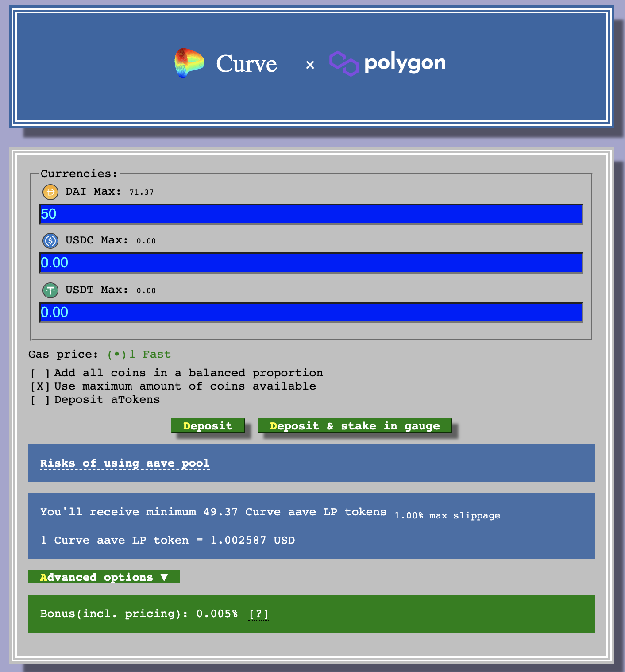The image size is (625, 672).
Task: Click the Deposit button
Action: pos(208,425)
